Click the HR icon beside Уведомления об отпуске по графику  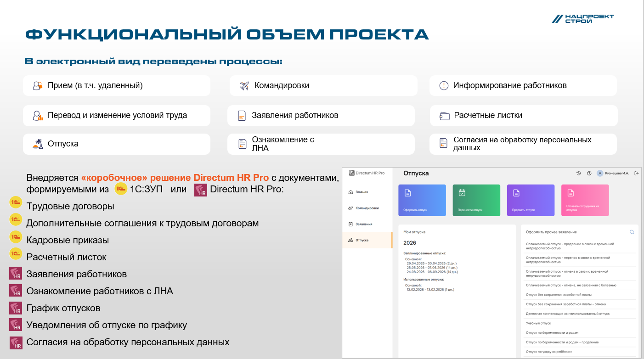(x=16, y=325)
